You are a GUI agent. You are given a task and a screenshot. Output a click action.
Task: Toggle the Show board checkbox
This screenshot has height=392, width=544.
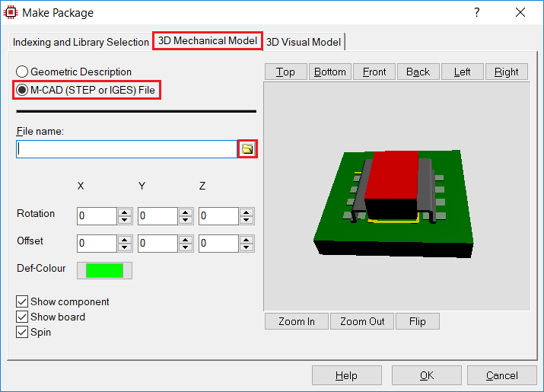22,317
